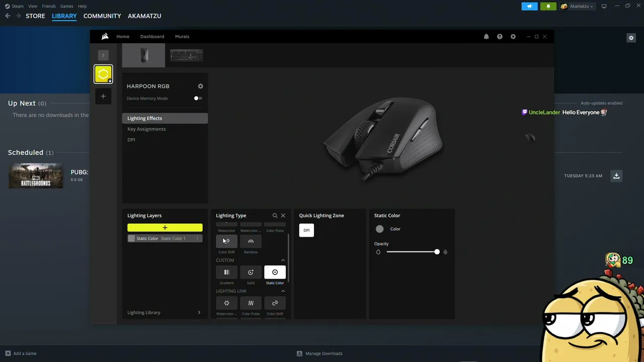The width and height of the screenshot is (644, 362).
Task: Open iCUE notifications bell
Action: pyautogui.click(x=486, y=37)
